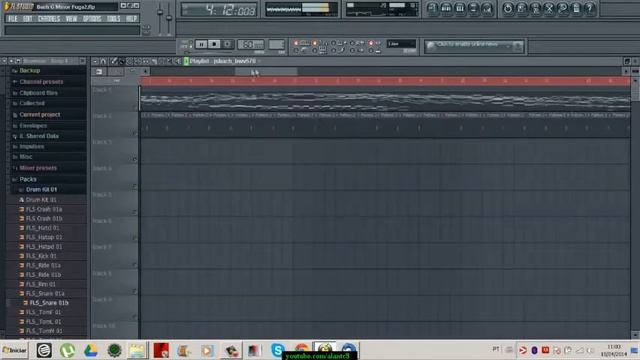The image size is (640, 360).
Task: Click the playlist horizontal scrollbar thumb
Action: (x=266, y=71)
